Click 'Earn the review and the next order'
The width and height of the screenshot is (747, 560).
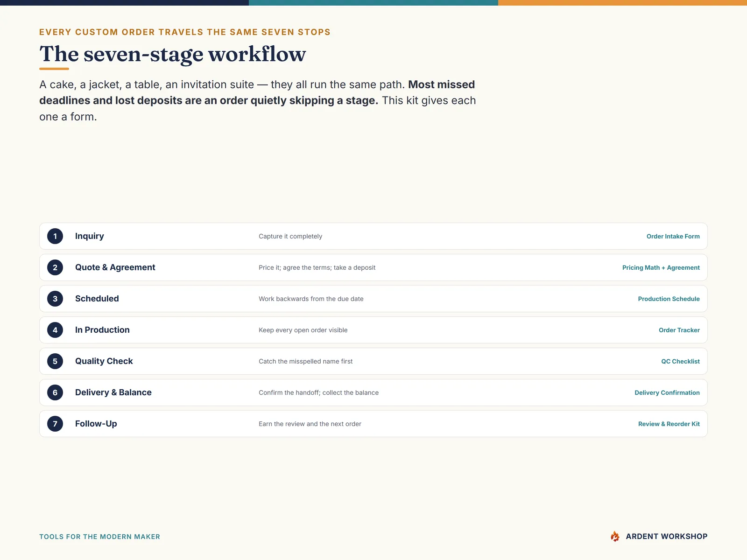click(310, 424)
